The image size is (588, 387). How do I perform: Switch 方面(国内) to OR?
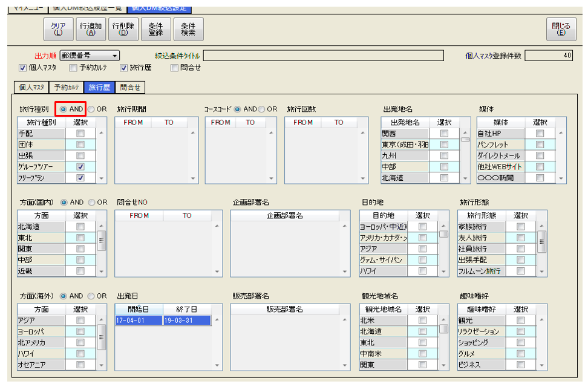(x=91, y=203)
